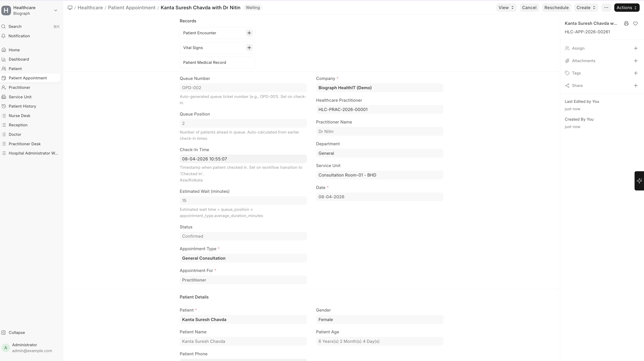This screenshot has width=644, height=361.
Task: Open the Create dropdown
Action: click(586, 8)
